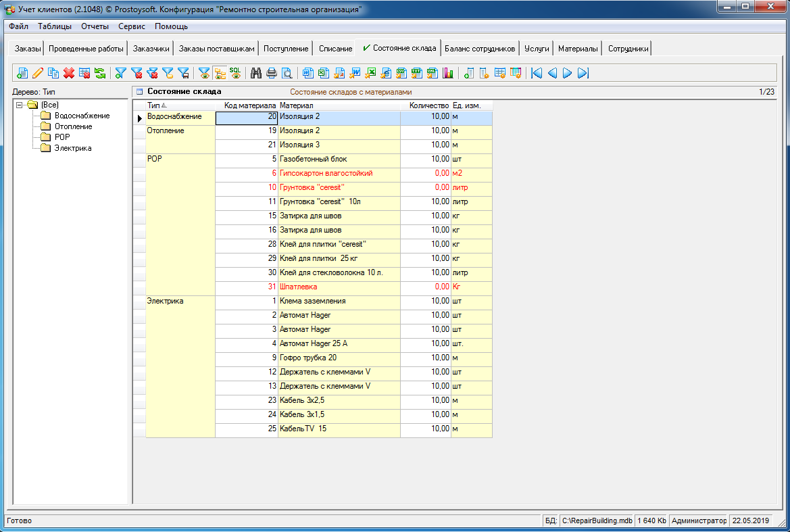Open the Сервис menu

click(131, 26)
